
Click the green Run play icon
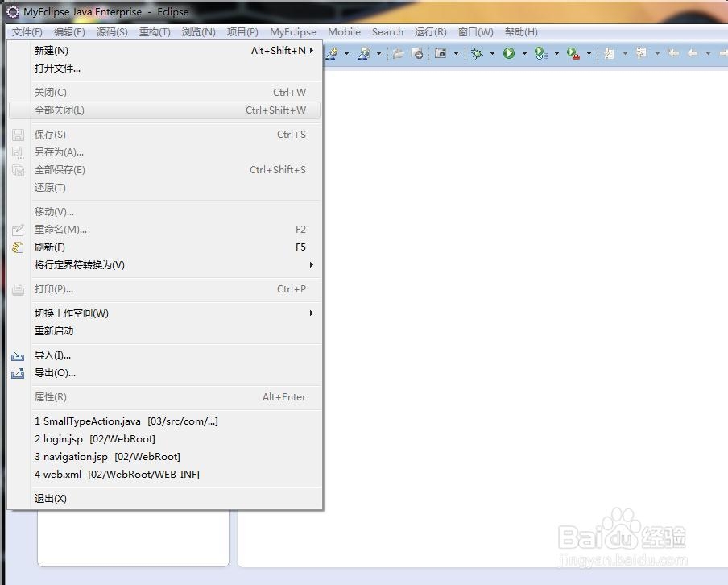click(509, 53)
